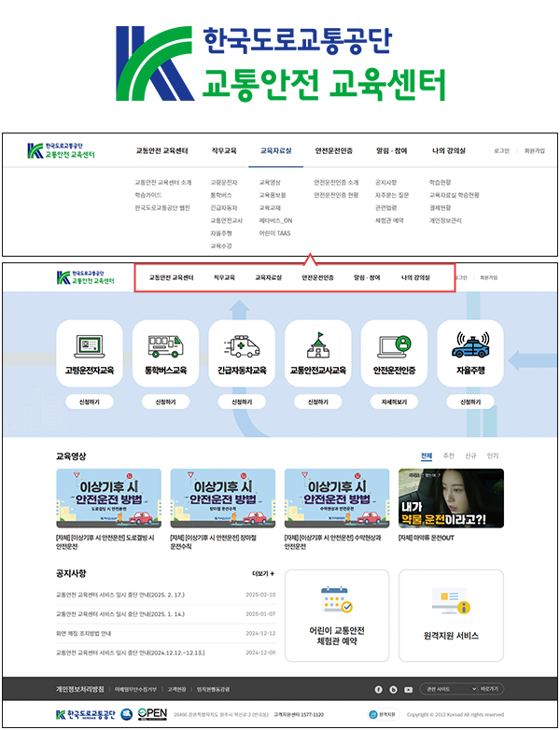
Task: Click 이메일무단수집거부 in the dark footer
Action: (136, 690)
